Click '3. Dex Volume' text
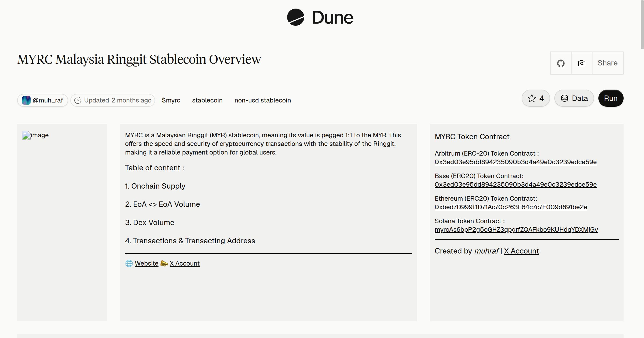Image resolution: width=644 pixels, height=338 pixels. 149,222
